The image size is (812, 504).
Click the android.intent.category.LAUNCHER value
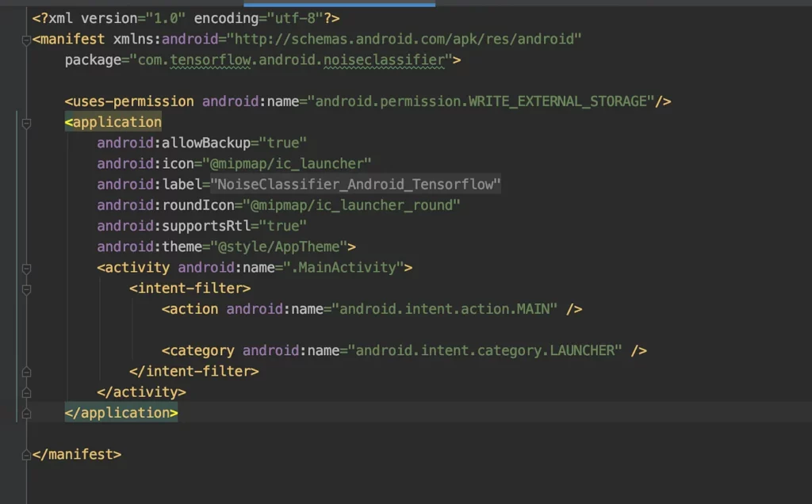pos(485,350)
